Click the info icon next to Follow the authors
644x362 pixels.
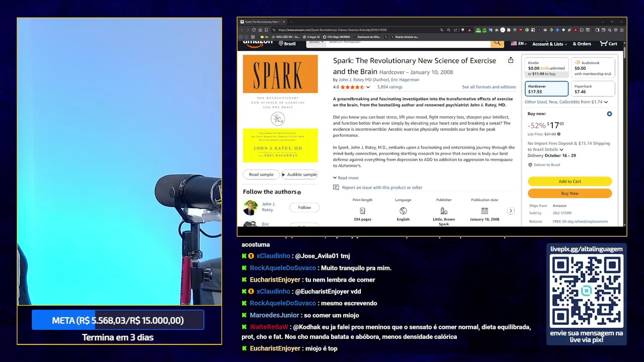click(x=299, y=193)
